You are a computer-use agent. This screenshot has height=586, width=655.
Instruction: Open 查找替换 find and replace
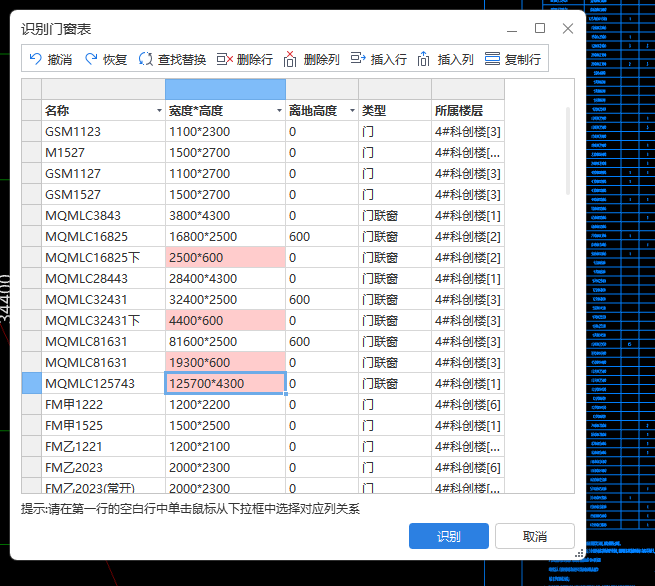(x=172, y=59)
